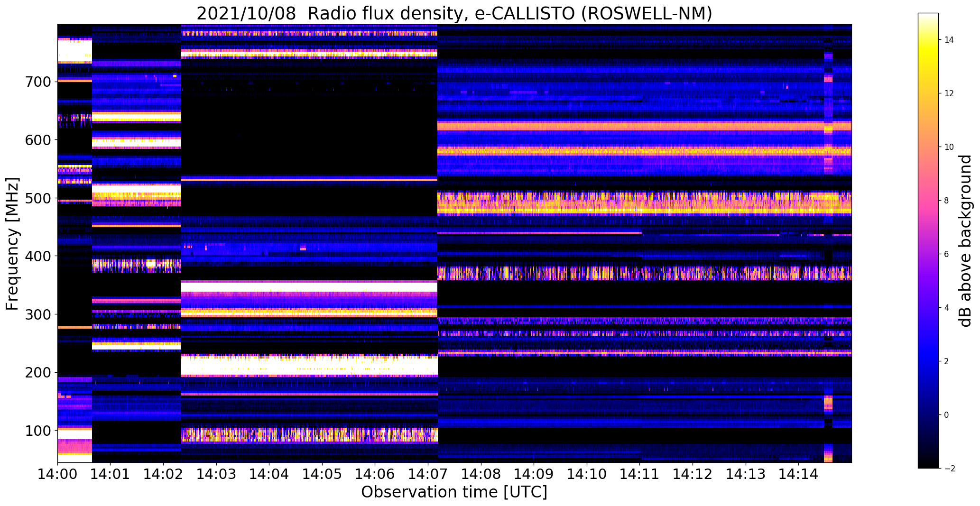The height and width of the screenshot is (506, 980).
Task: Click the orange 625 MHz band at 14:10
Action: point(587,126)
